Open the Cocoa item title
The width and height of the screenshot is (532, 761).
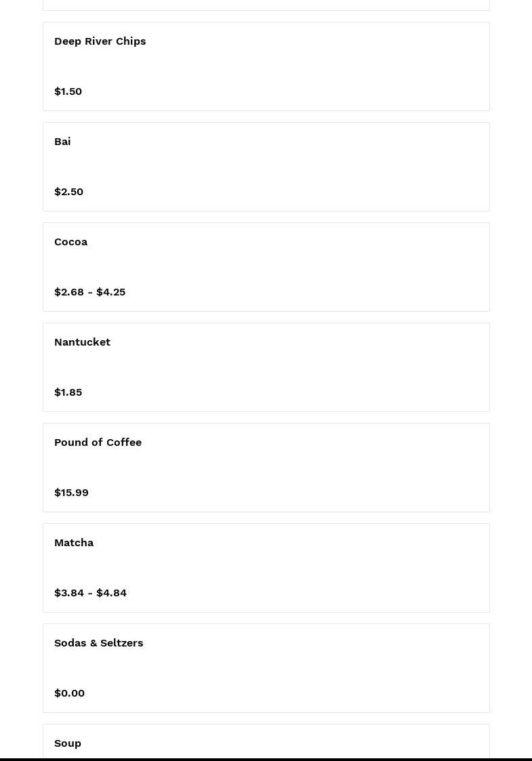click(70, 242)
